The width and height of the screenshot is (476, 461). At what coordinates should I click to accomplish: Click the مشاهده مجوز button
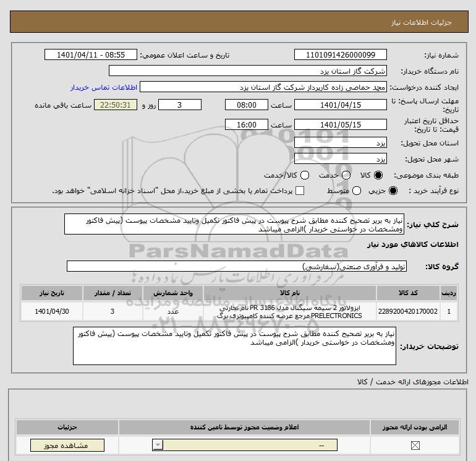67,445
